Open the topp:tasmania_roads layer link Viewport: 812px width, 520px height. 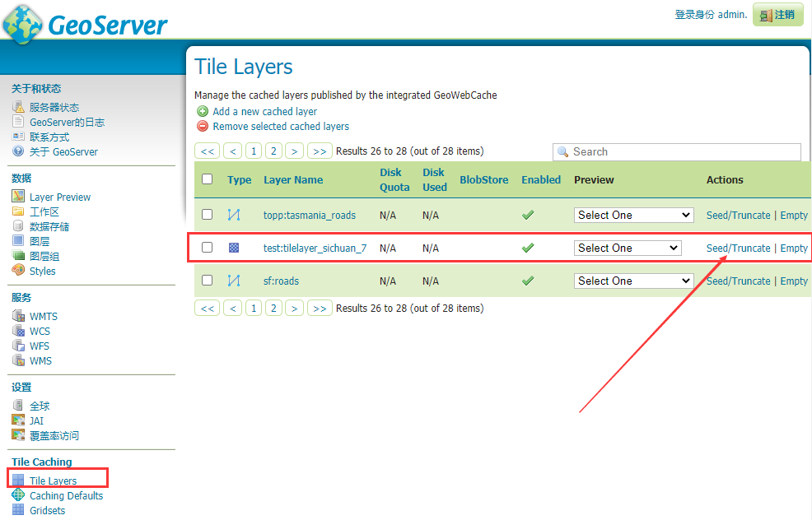pyautogui.click(x=309, y=216)
